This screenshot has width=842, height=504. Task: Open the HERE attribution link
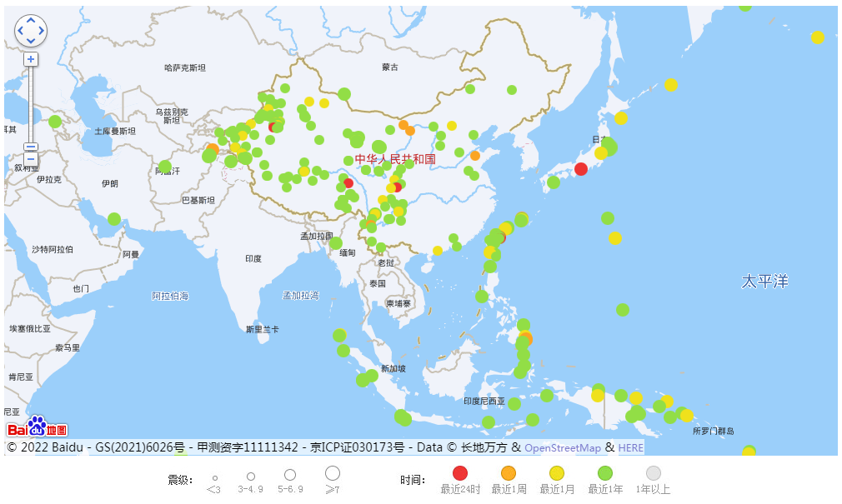click(630, 447)
